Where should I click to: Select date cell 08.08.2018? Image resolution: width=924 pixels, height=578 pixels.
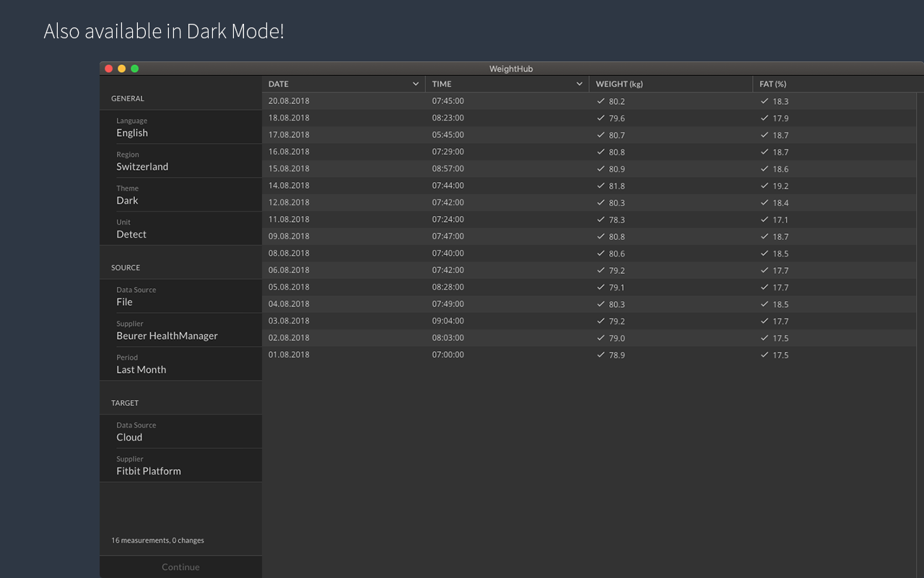pos(289,253)
